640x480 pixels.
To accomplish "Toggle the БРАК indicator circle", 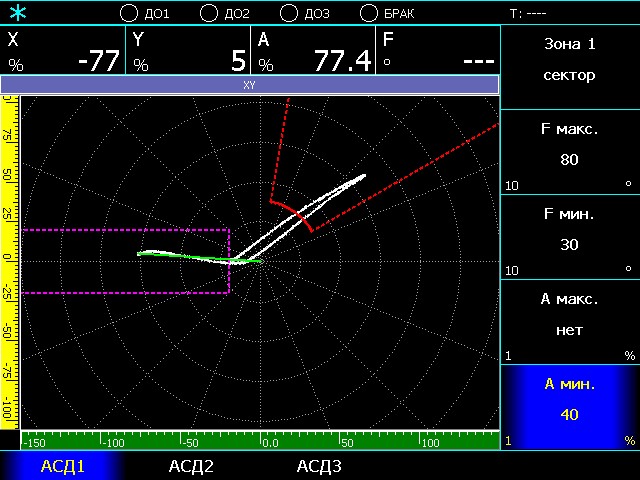I will (x=368, y=14).
